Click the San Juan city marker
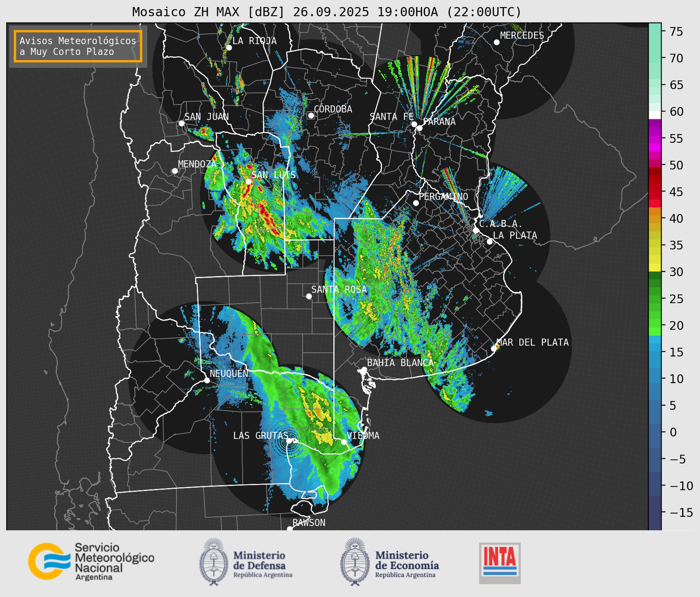 pyautogui.click(x=181, y=123)
